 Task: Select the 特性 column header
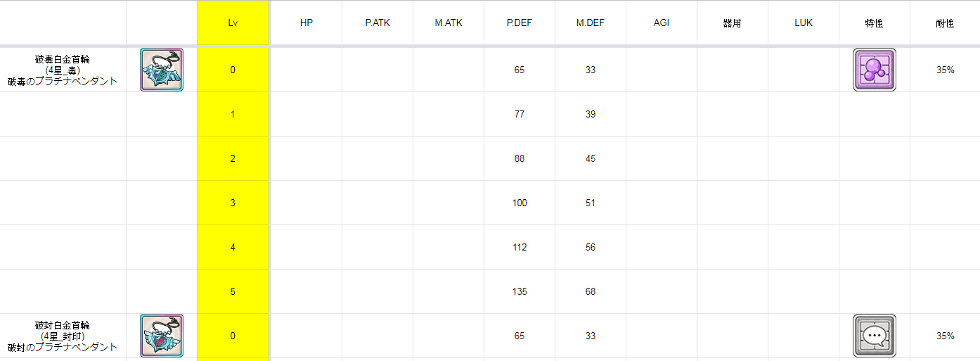click(875, 23)
